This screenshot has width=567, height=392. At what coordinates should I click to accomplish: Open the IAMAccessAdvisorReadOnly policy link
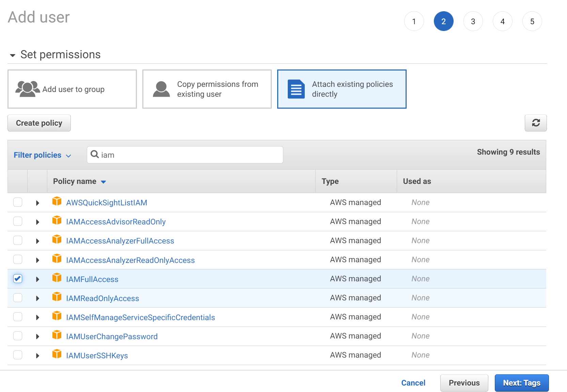point(116,222)
